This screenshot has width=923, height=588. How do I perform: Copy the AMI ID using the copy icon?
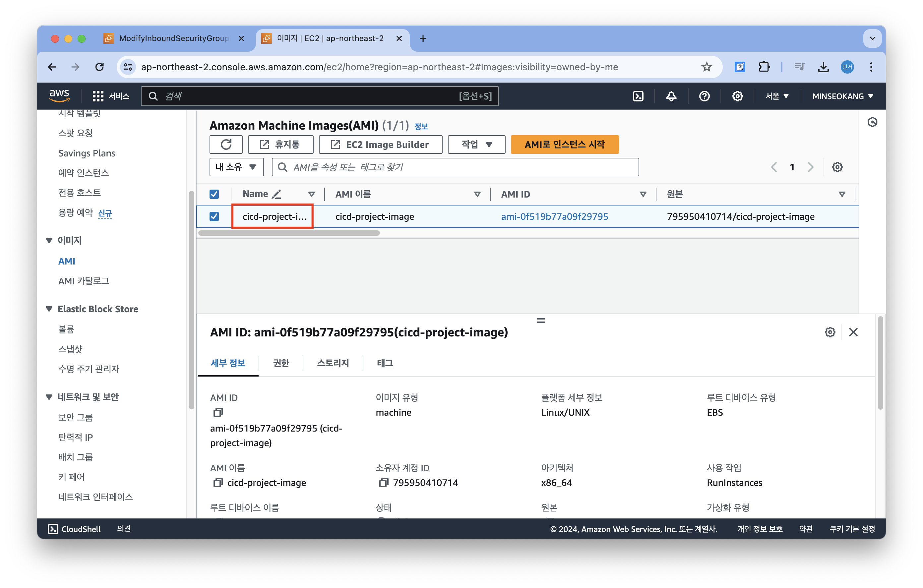[218, 412]
